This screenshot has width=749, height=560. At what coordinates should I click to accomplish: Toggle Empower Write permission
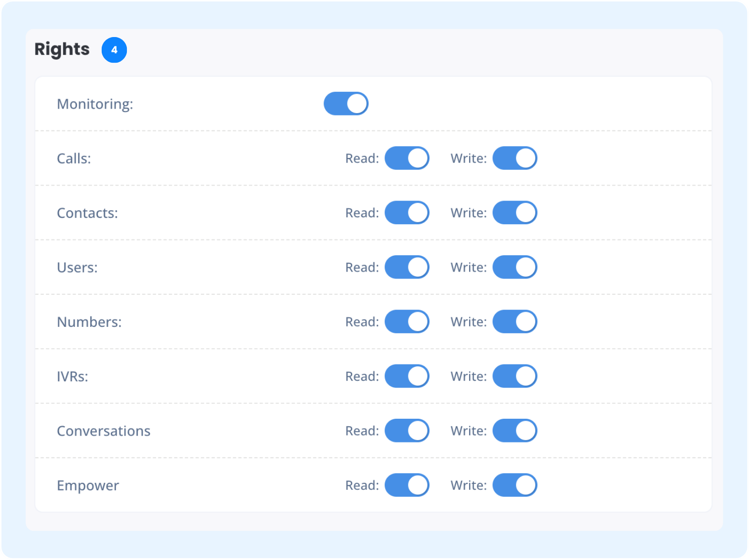(x=514, y=485)
